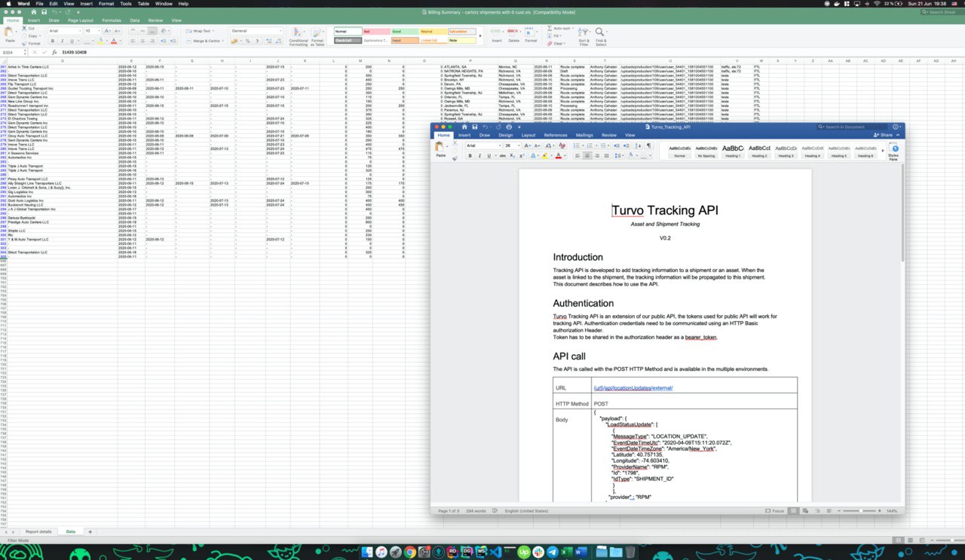Click the Wi-Fi icon in menu bar

click(x=876, y=4)
